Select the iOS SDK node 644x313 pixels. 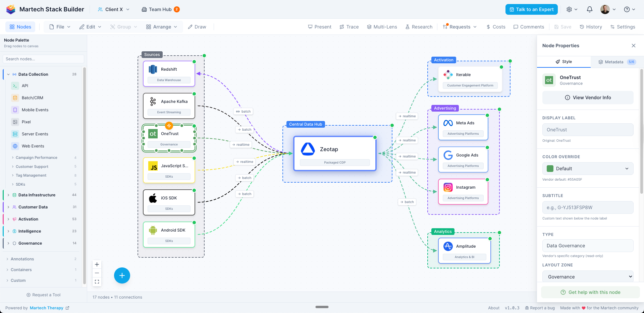pos(169,202)
